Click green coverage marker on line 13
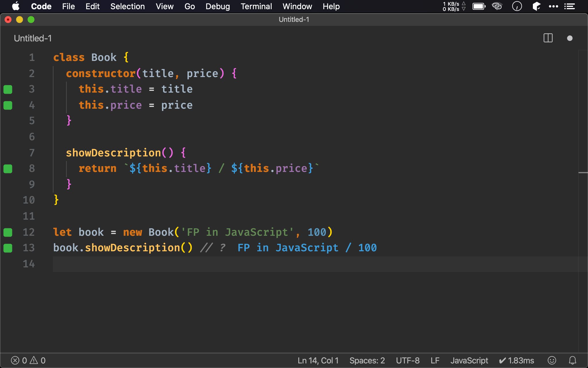588x368 pixels. 8,248
